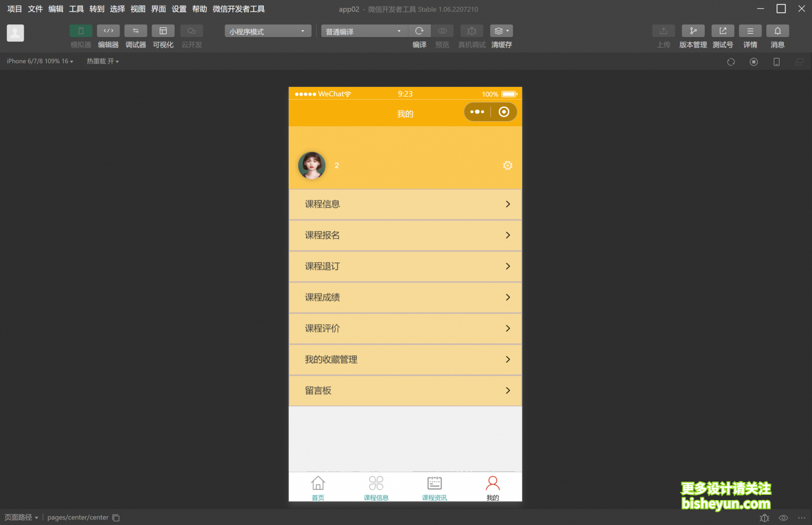
Task: Click the chevron beside 课程成绩
Action: coord(508,297)
